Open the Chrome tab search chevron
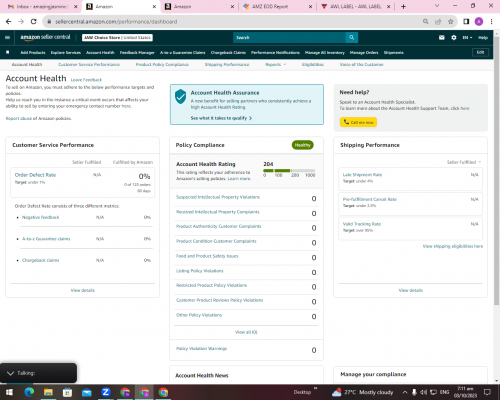The width and height of the screenshot is (500, 400). pos(437,6)
